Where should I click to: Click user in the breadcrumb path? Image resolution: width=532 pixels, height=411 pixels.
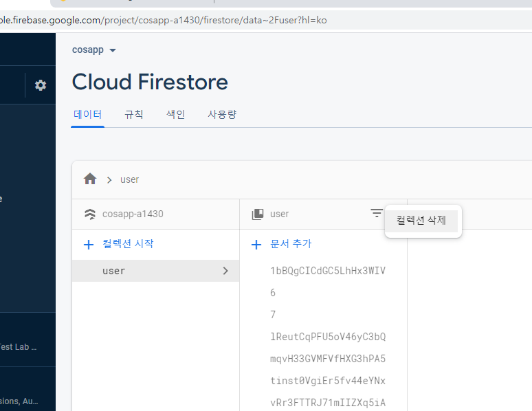[130, 179]
